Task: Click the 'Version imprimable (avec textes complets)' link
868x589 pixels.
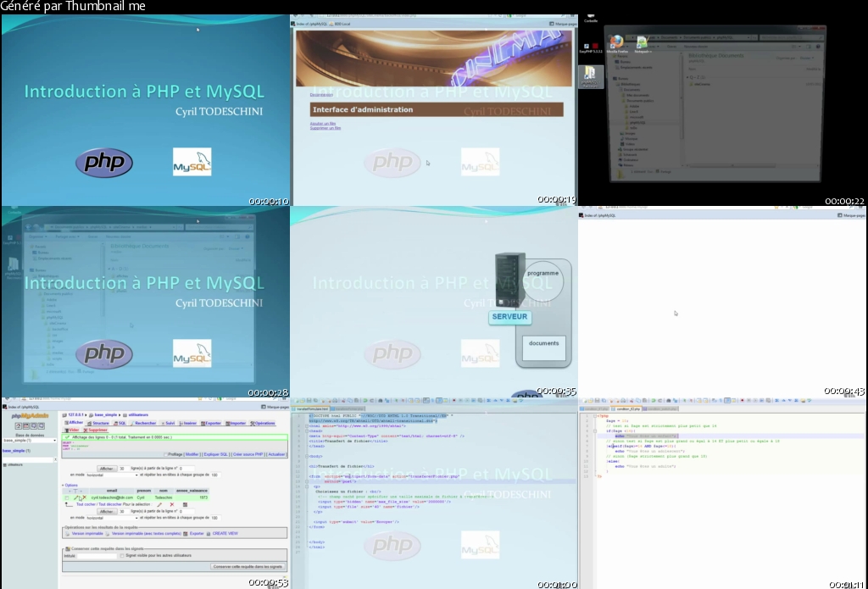Action: click(147, 534)
